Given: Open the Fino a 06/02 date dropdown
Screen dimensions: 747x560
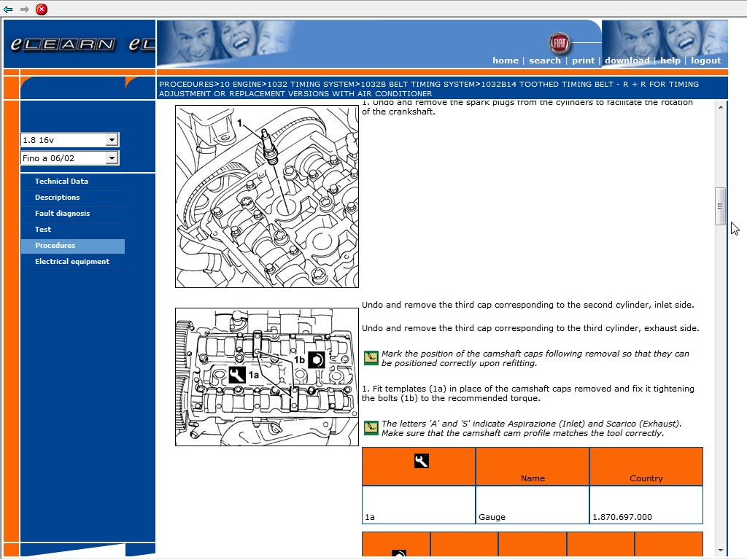Looking at the screenshot, I should click(x=69, y=158).
